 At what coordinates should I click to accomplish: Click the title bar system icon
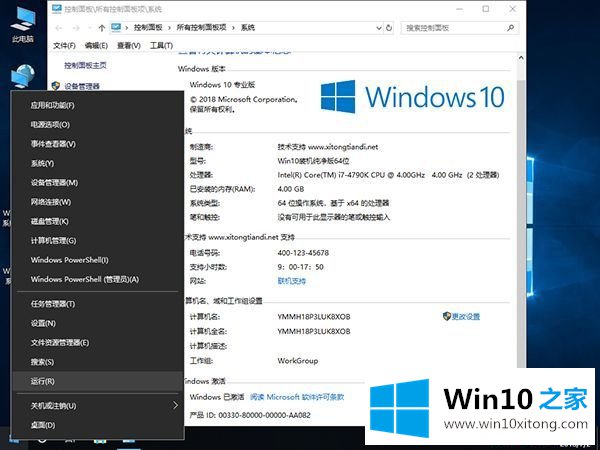[57, 8]
